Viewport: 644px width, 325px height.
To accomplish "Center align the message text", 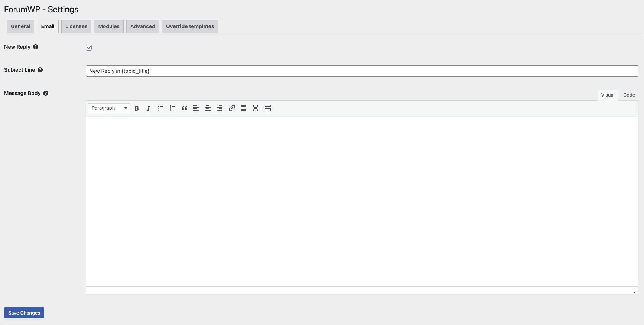I will coord(208,108).
